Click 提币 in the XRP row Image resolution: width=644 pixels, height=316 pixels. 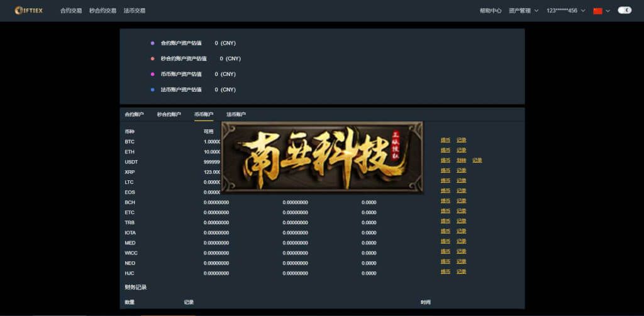[x=445, y=170]
